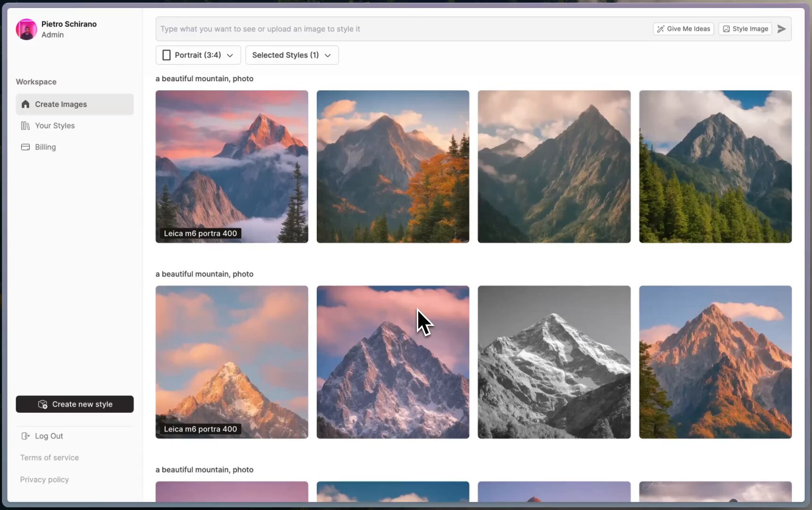The height and width of the screenshot is (510, 812).
Task: Click the library icon beside Your Styles
Action: tap(25, 126)
